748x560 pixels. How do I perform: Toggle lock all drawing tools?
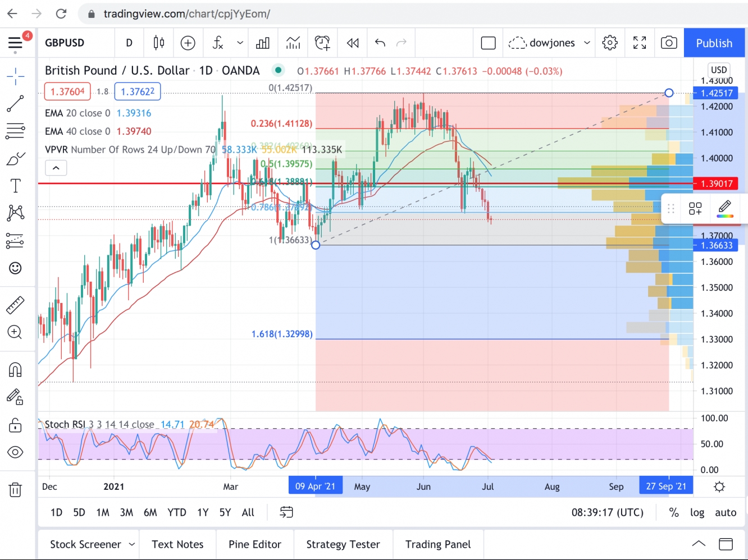click(15, 425)
